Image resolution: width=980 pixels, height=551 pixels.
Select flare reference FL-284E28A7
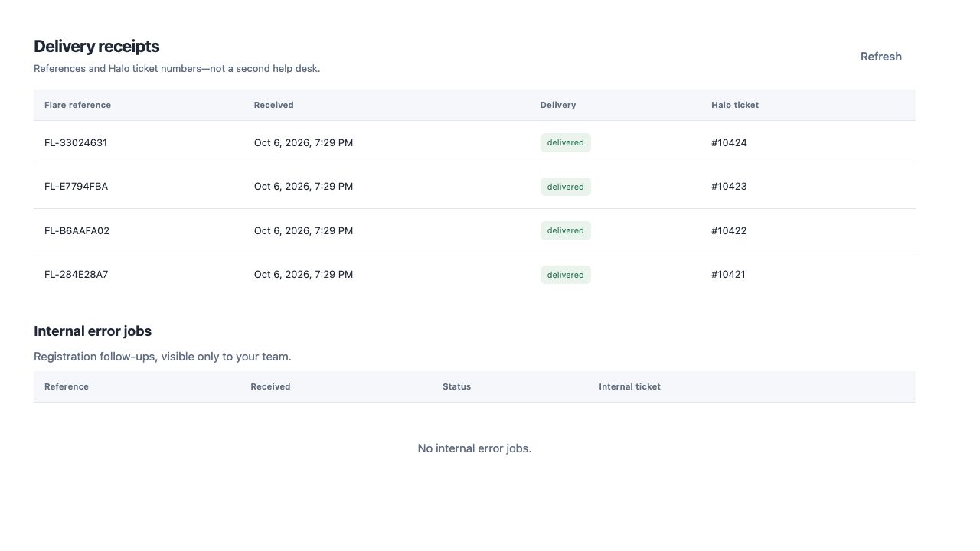tap(76, 275)
